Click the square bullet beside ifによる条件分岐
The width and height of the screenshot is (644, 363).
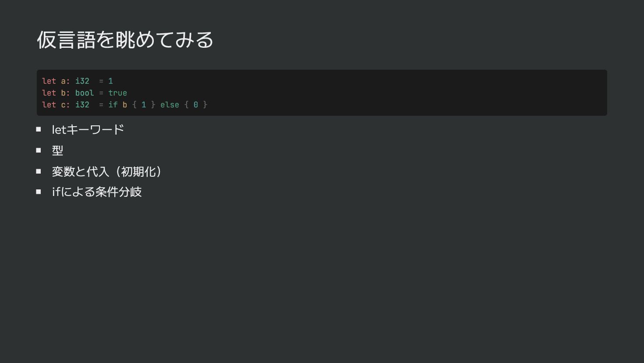point(39,192)
